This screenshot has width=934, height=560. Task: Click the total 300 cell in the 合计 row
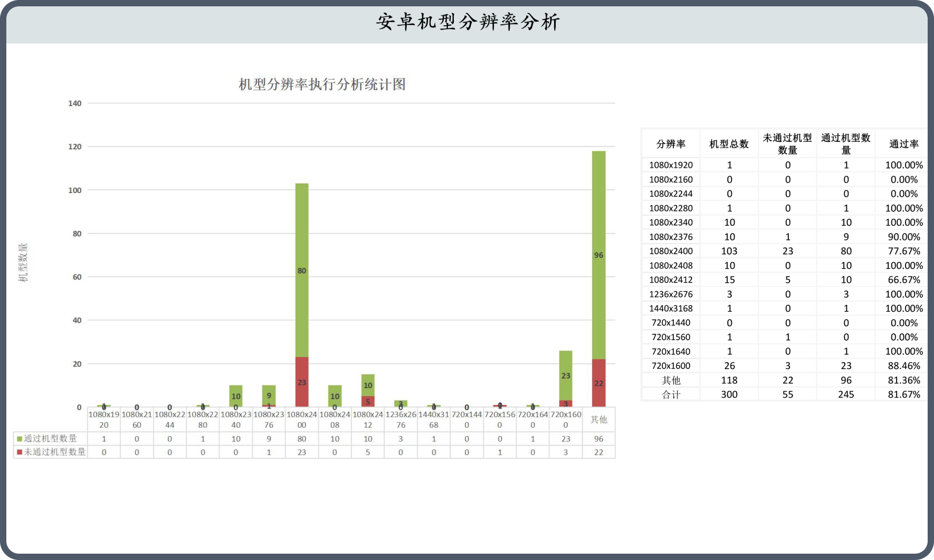tap(729, 394)
